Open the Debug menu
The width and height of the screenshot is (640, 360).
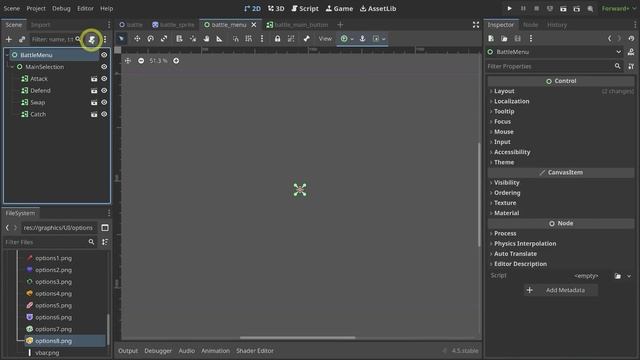(x=61, y=9)
